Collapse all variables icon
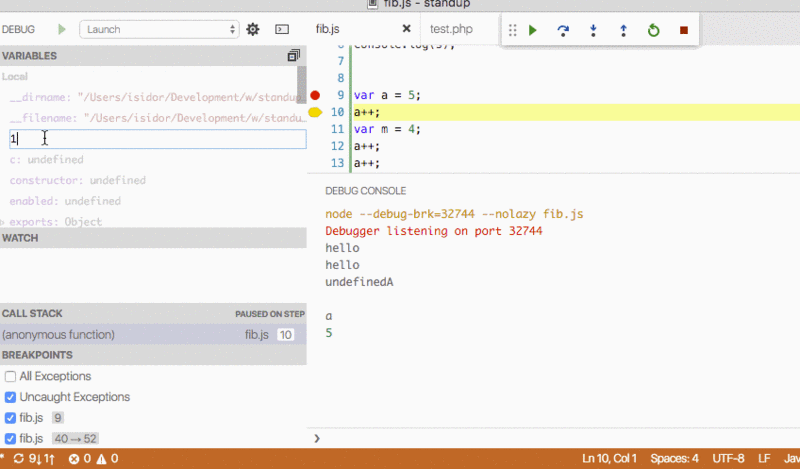 [x=293, y=56]
